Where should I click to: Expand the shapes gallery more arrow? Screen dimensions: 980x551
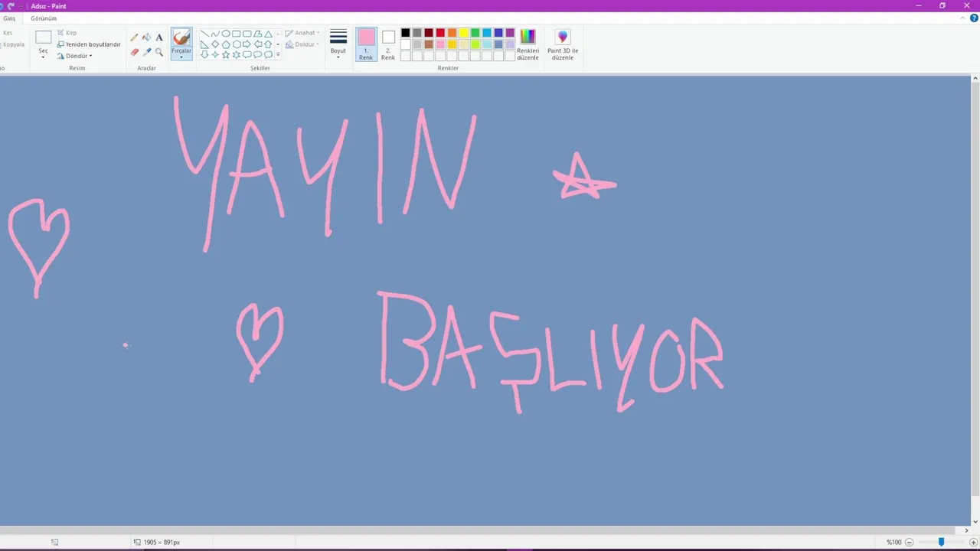click(278, 55)
